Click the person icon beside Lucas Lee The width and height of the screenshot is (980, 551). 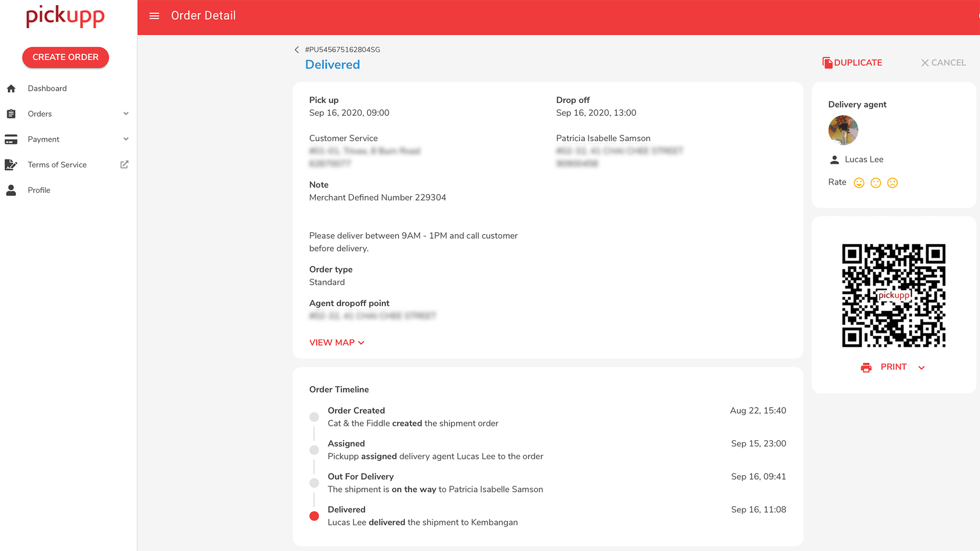click(x=835, y=160)
